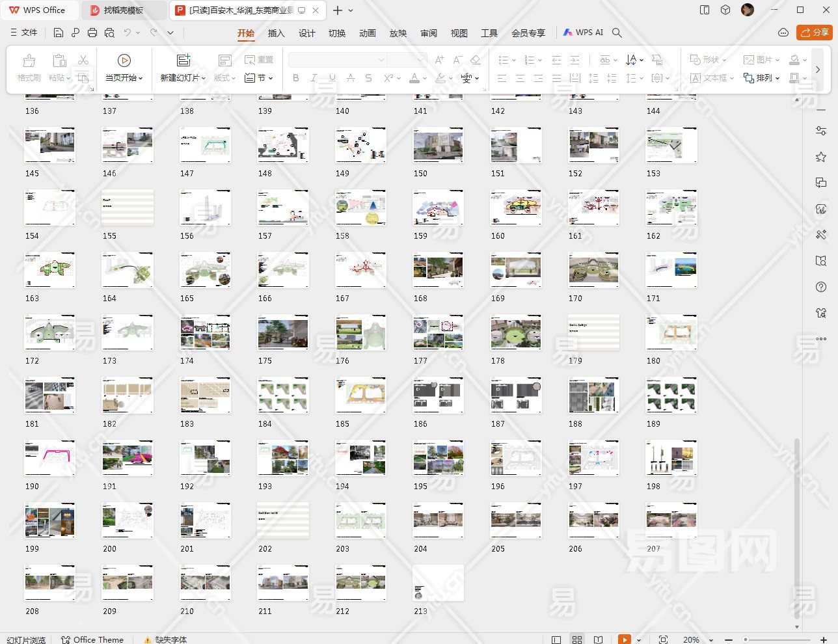Open the Animation (动画) tab
This screenshot has height=644, width=838.
click(x=368, y=33)
